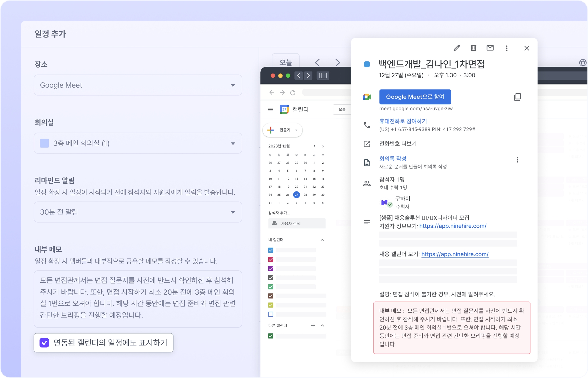
Task: Click the browser reload icon
Action: [293, 92]
